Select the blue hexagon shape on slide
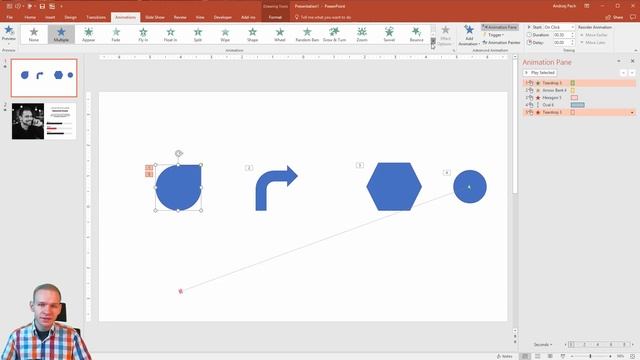This screenshot has height=360, width=640. click(394, 187)
